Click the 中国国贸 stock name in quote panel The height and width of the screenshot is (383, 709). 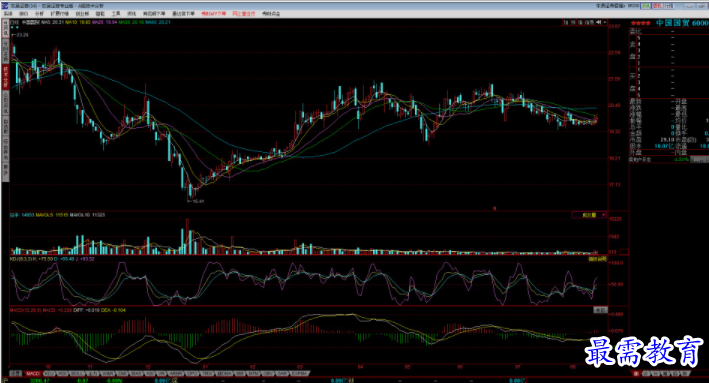(x=672, y=23)
